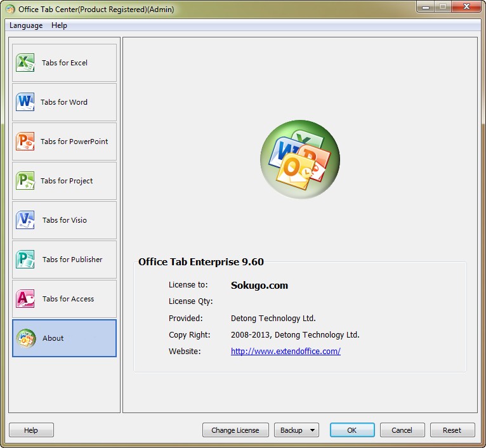Minimize the Office Tab Center window

(x=426, y=6)
